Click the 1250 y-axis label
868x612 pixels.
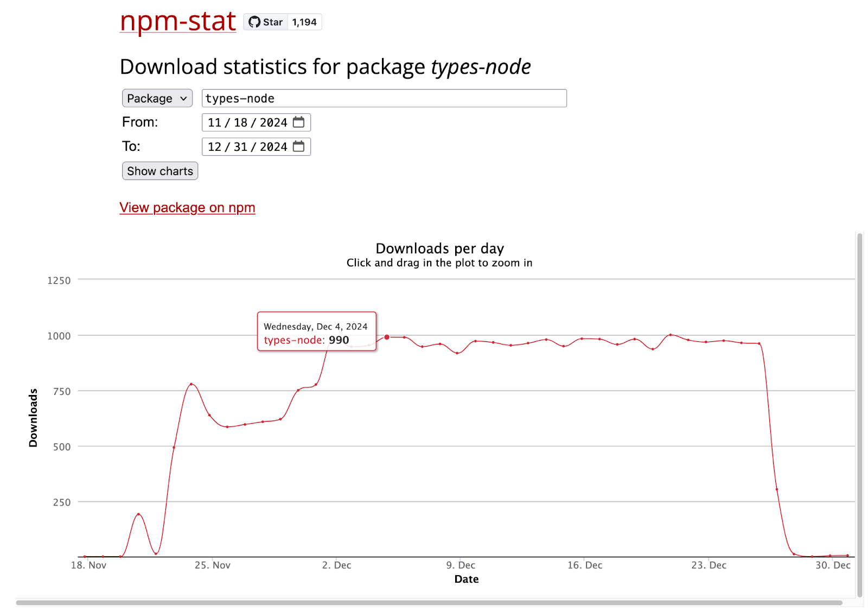coord(59,280)
